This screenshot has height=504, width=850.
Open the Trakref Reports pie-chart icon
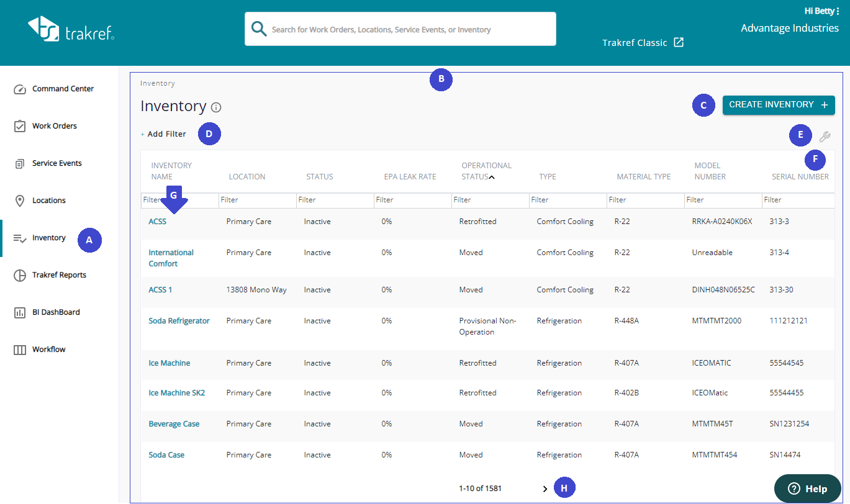click(20, 275)
